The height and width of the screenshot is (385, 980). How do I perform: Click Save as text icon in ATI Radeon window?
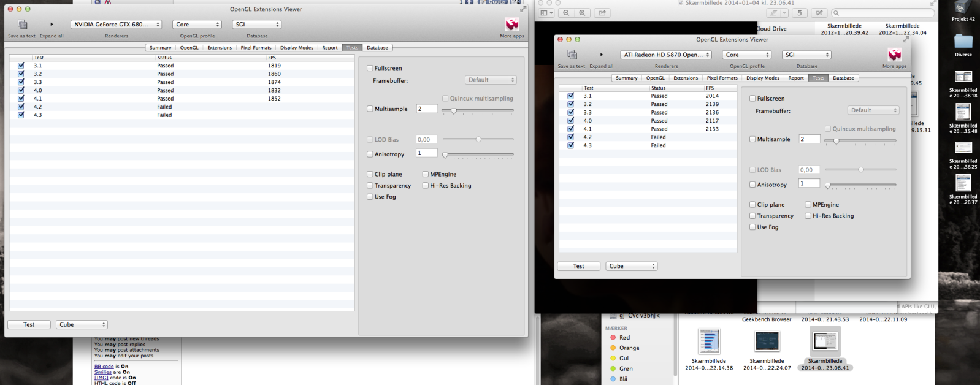pyautogui.click(x=572, y=55)
